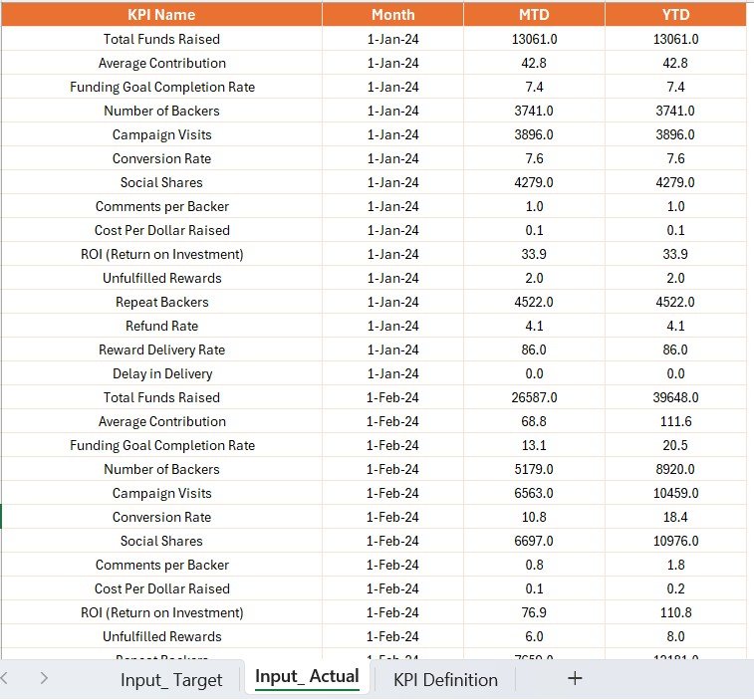
Task: Select MTD value 26587.0
Action: [534, 397]
